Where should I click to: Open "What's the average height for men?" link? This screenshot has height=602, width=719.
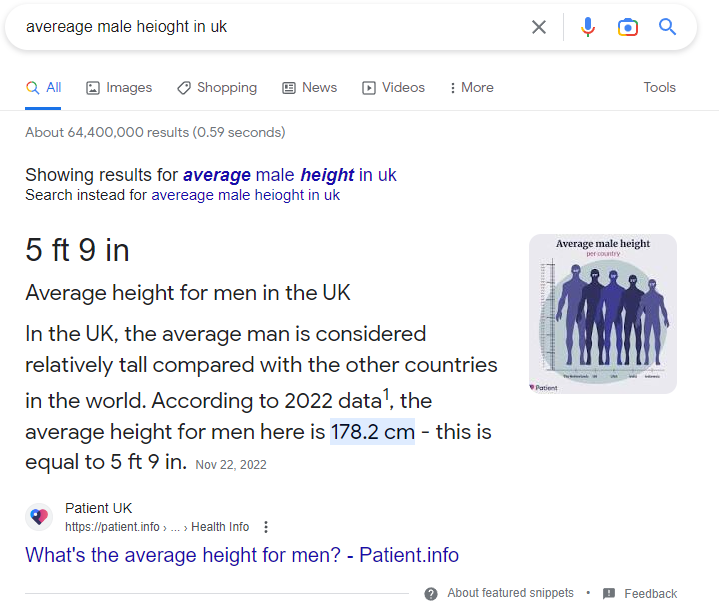pyautogui.click(x=242, y=555)
